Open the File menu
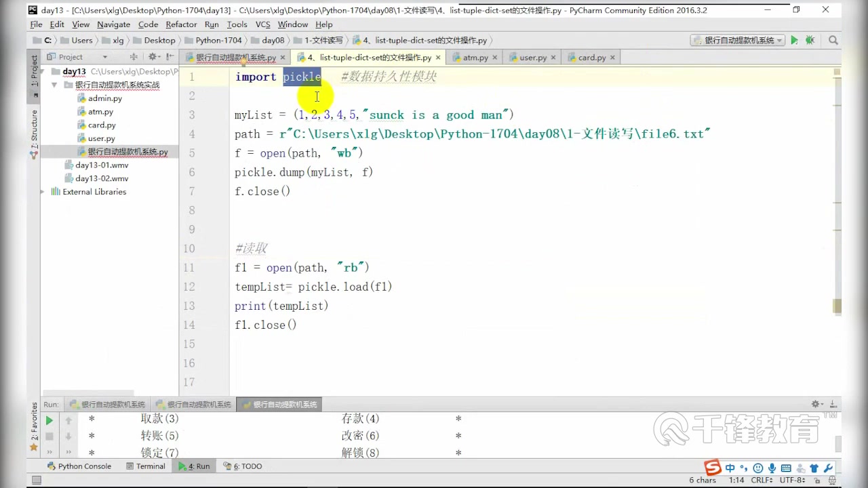Screen dimensions: 868x488 [x=36, y=24]
